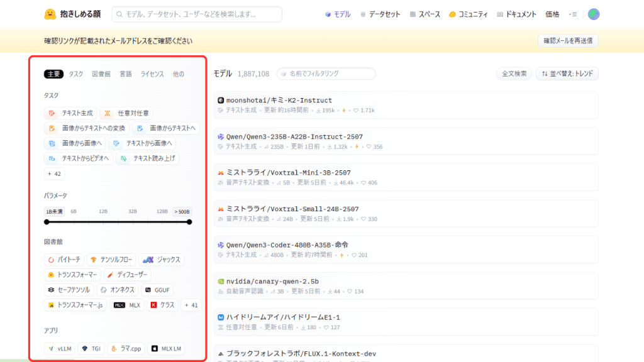Filter by vLLM app

coord(60,348)
